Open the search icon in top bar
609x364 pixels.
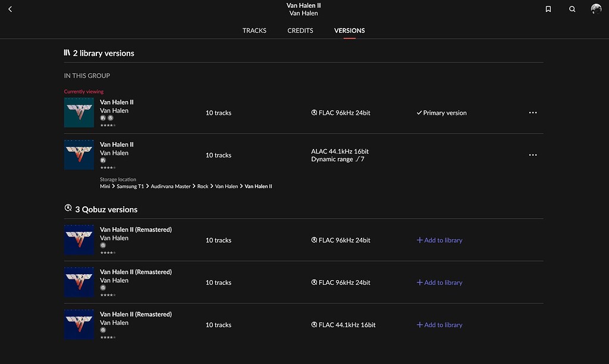coord(572,9)
